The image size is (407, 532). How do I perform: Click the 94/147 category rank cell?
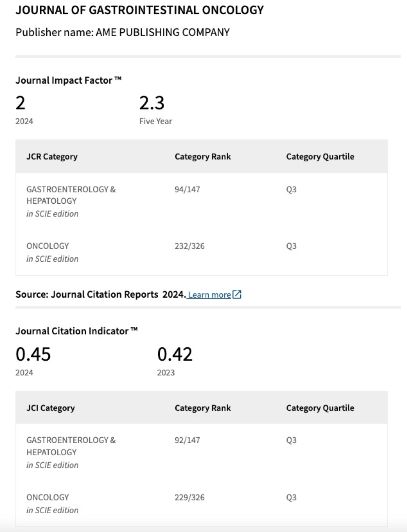click(x=187, y=190)
